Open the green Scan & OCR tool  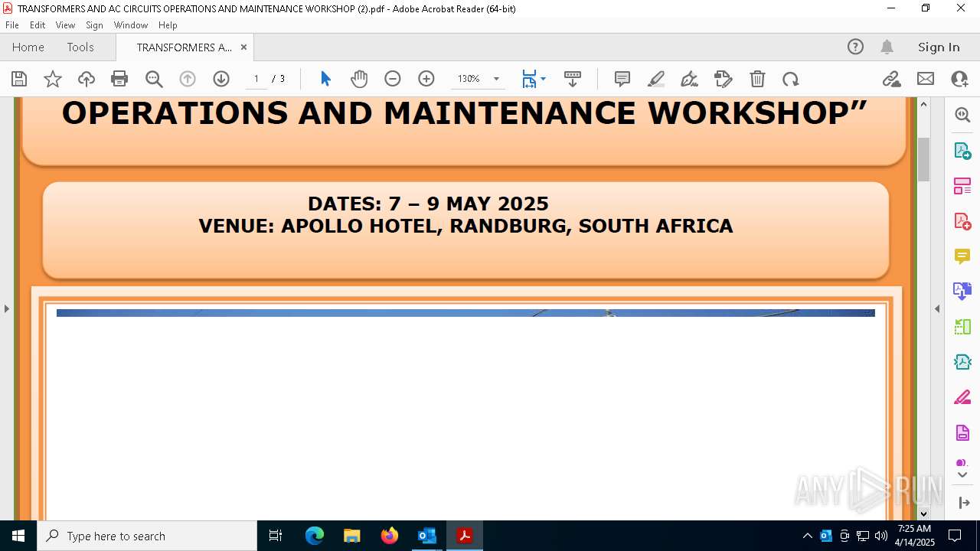coord(962,327)
